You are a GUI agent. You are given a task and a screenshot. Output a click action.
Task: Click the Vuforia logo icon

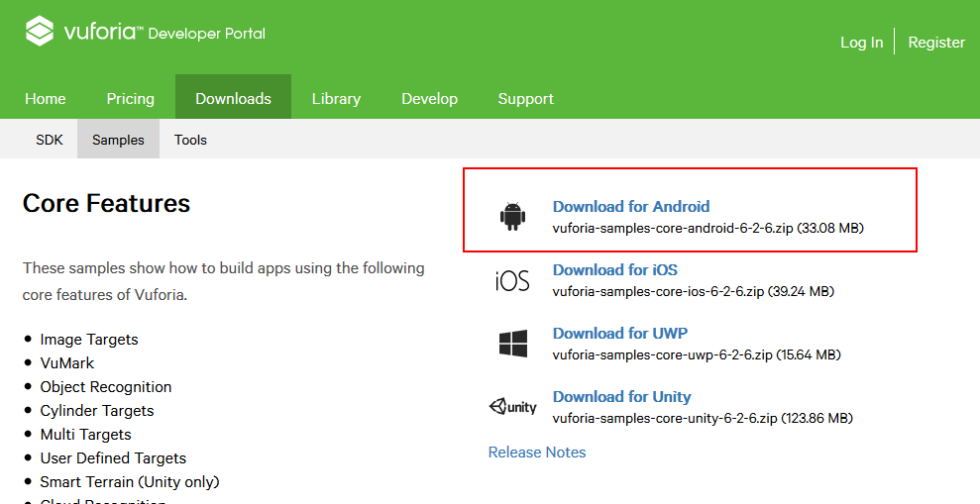pyautogui.click(x=40, y=32)
